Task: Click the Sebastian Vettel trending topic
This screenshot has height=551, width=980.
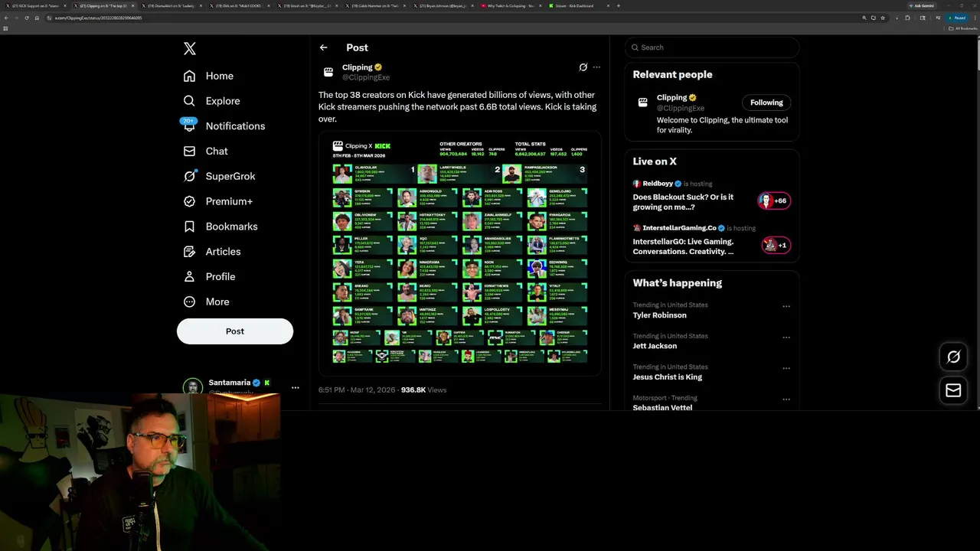Action: pyautogui.click(x=662, y=408)
